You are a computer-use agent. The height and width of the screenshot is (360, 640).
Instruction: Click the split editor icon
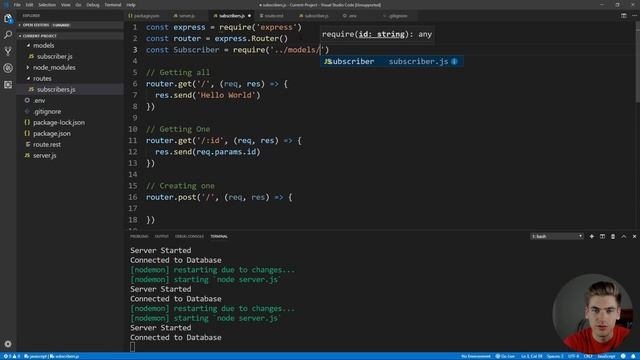pyautogui.click(x=624, y=16)
